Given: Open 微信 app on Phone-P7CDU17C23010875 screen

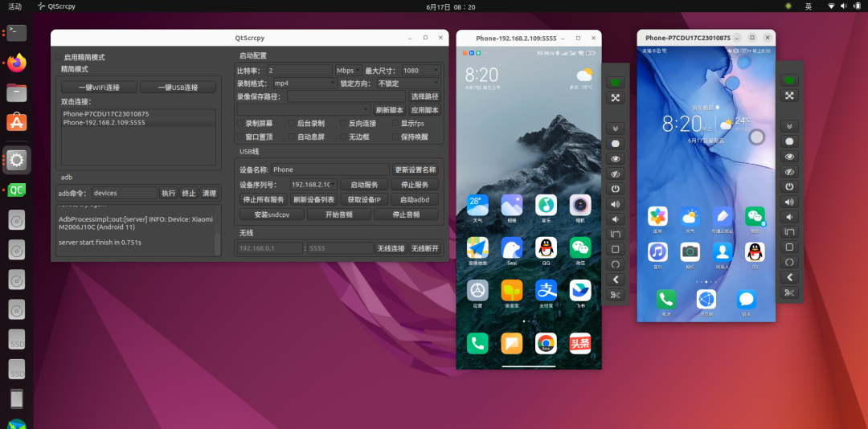Looking at the screenshot, I should coord(755,216).
